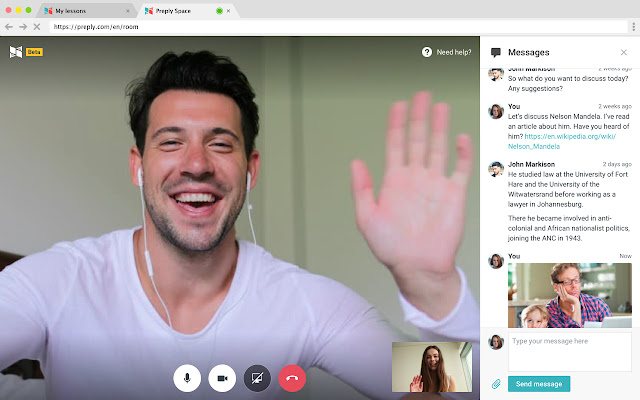The width and height of the screenshot is (640, 400).
Task: Open the Need help question mark icon
Action: pyautogui.click(x=427, y=52)
